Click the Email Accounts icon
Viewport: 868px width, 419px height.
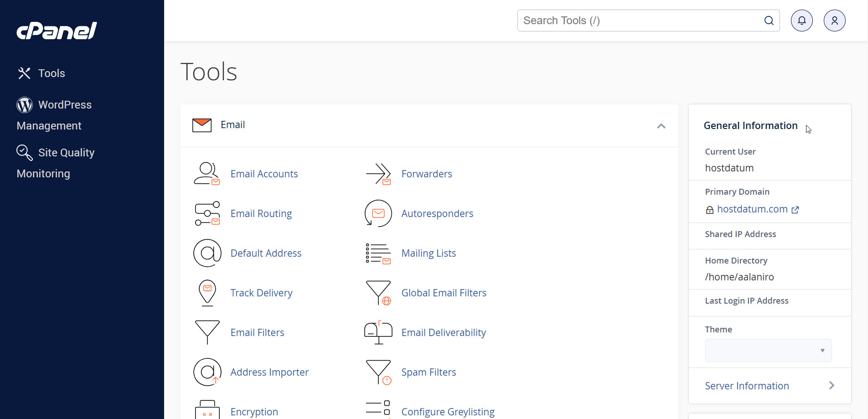(207, 174)
